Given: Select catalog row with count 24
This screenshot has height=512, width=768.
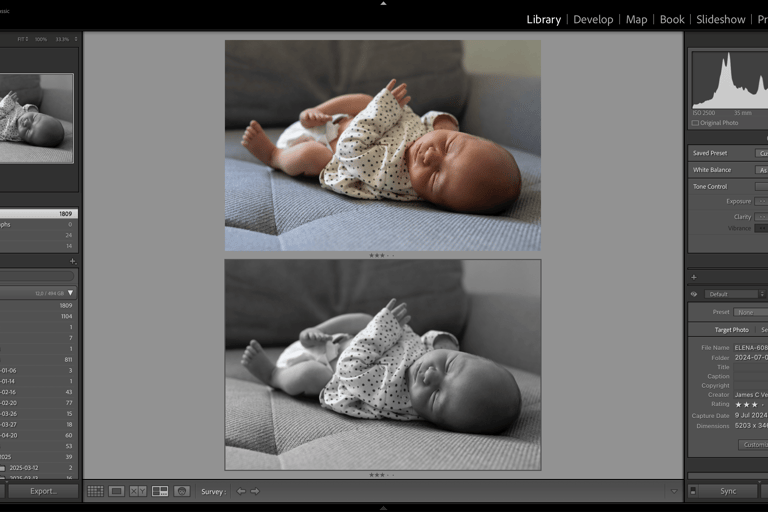Looking at the screenshot, I should click(39, 235).
